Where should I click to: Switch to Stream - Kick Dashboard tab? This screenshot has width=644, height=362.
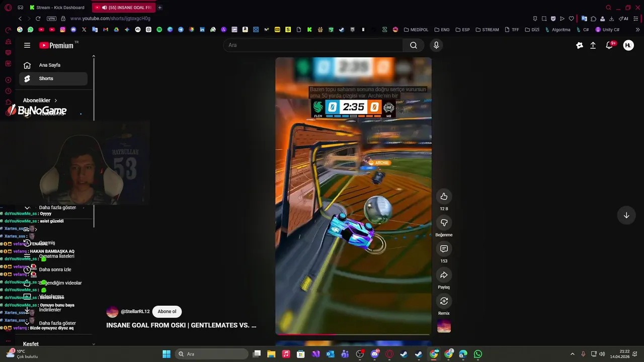[57, 8]
